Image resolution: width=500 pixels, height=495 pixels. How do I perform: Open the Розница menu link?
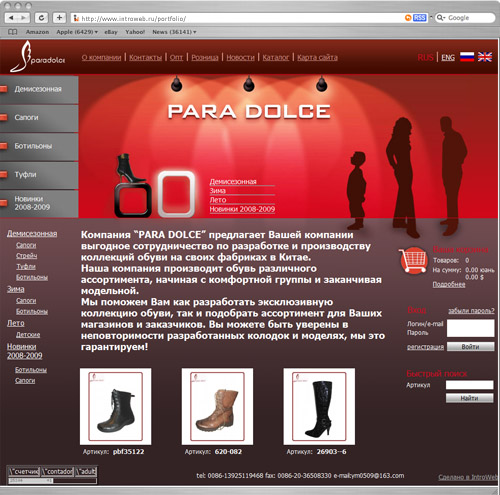click(205, 57)
